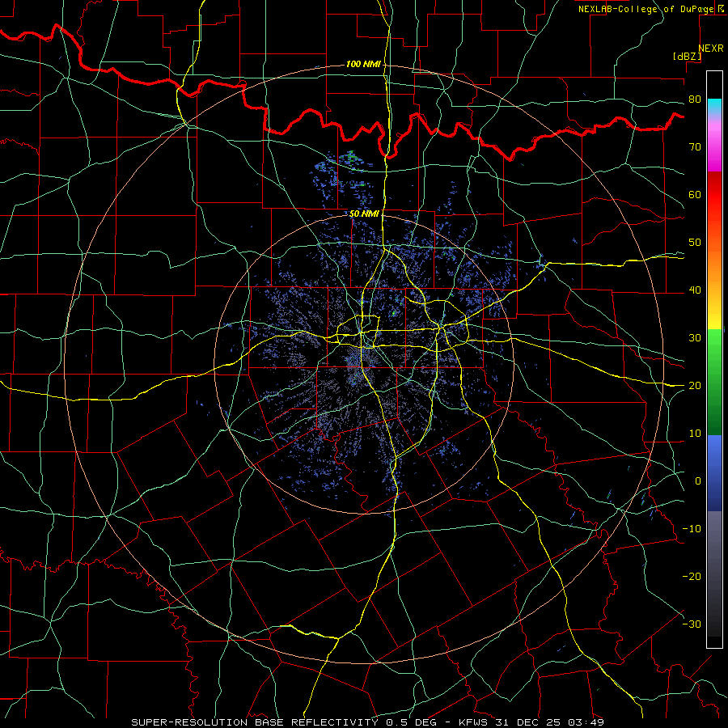
Task: Click the 70 dBZ scale value
Action: point(695,147)
